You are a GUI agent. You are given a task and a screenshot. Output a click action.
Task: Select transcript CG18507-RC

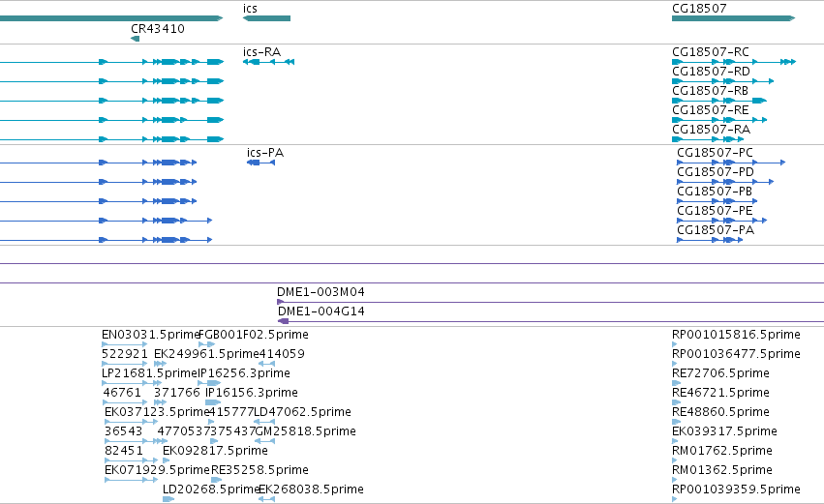pyautogui.click(x=734, y=62)
